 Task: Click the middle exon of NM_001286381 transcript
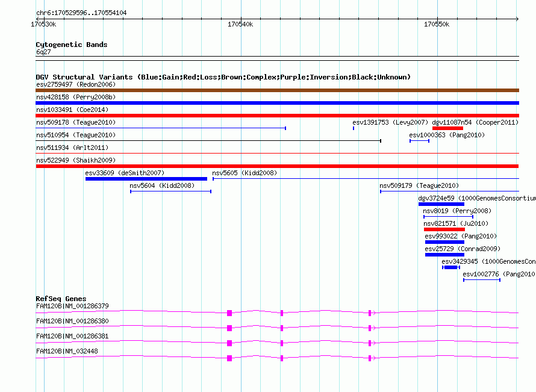click(x=282, y=343)
